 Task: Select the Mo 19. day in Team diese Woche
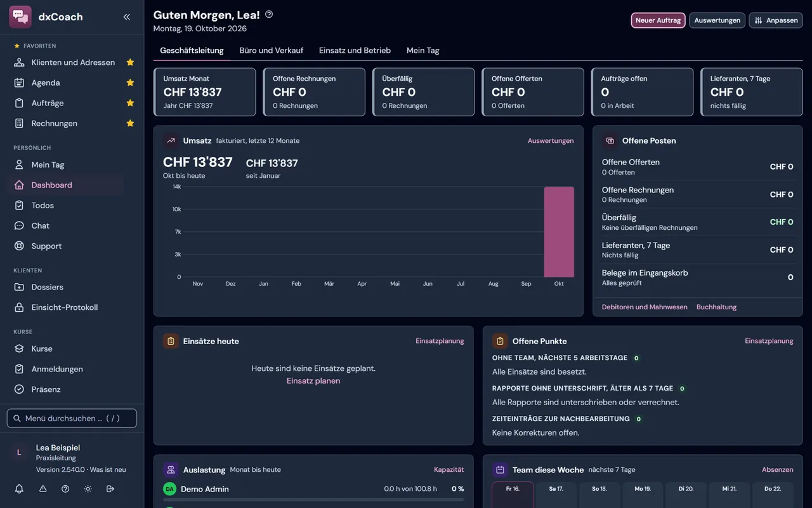643,495
